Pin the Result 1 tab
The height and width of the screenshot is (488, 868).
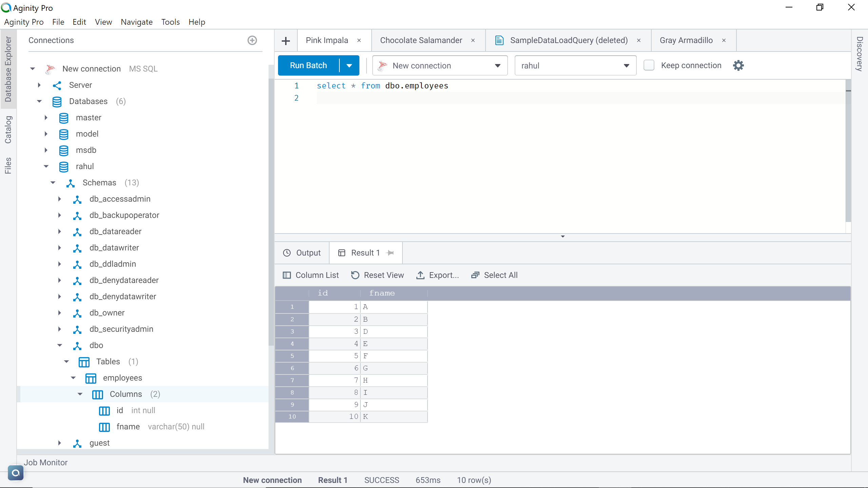click(x=390, y=253)
